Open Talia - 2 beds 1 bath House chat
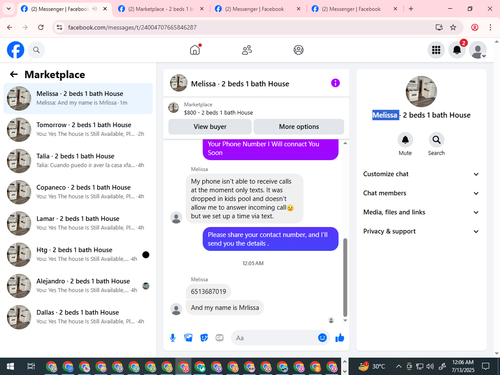The height and width of the screenshot is (375, 500). [78, 161]
